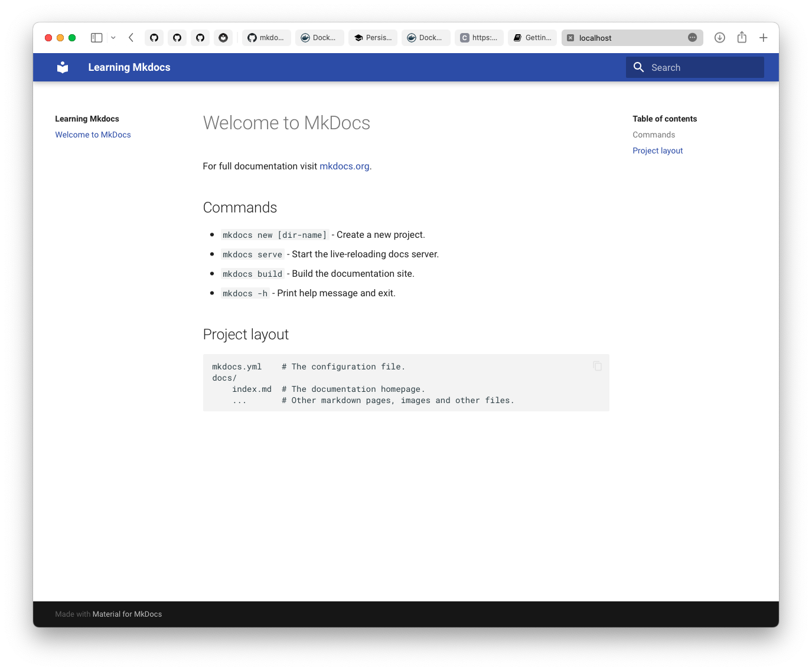This screenshot has width=812, height=671.
Task: Open the Material for MkDocs footer link
Action: pos(127,614)
